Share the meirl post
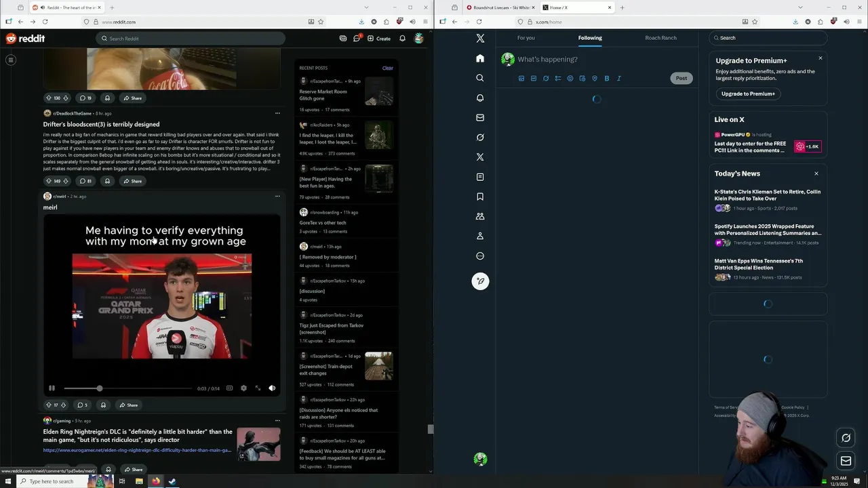Viewport: 868px width, 488px height. 128,405
